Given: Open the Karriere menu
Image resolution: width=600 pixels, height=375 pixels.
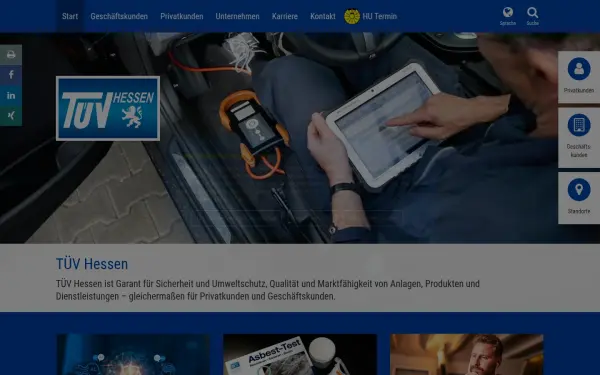Looking at the screenshot, I should [285, 16].
